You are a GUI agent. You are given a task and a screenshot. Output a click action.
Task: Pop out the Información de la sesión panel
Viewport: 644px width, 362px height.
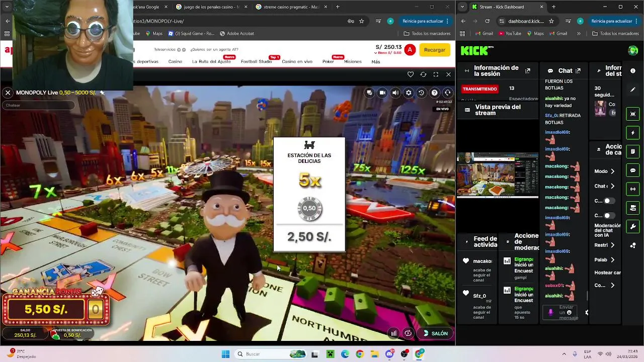click(527, 71)
